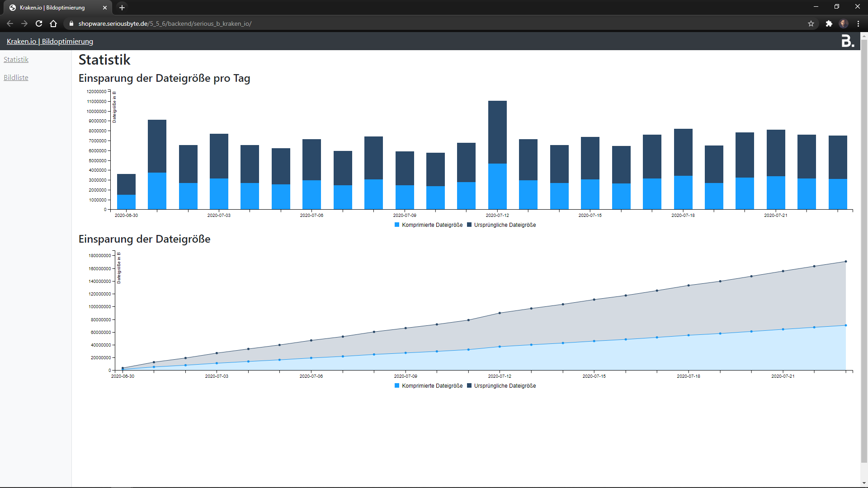The height and width of the screenshot is (488, 868).
Task: Open the Bildliste sidebar link
Action: [16, 77]
